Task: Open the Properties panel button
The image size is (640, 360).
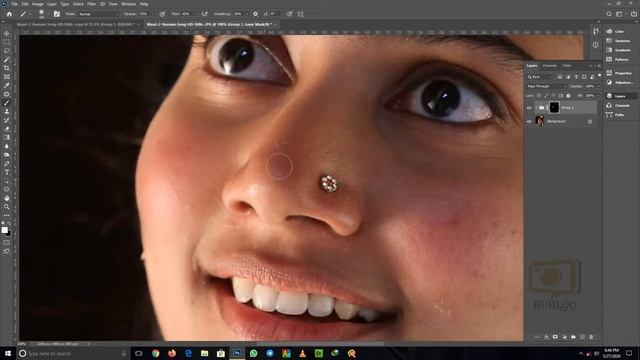Action: click(x=620, y=73)
